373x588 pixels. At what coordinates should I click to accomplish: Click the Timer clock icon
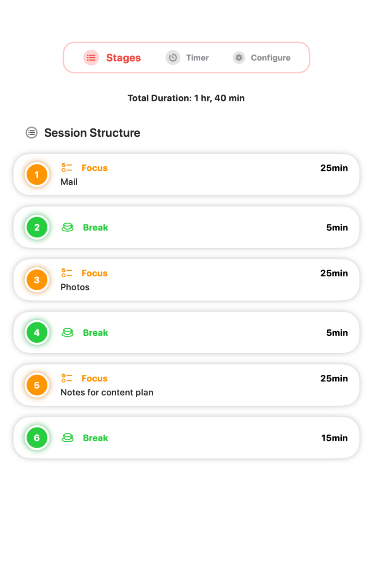(173, 58)
